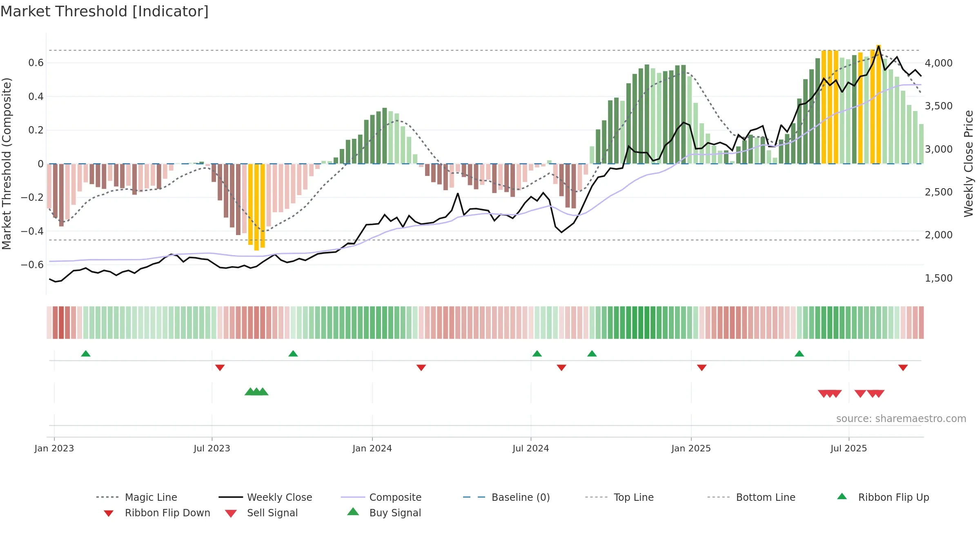
Task: Click the Ribbon Flip Up triangle near Oct 2023
Action: (293, 353)
